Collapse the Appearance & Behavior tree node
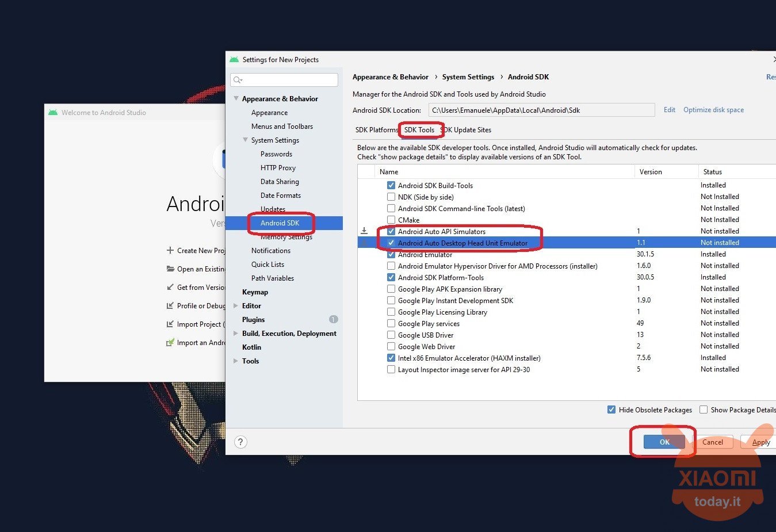 [236, 98]
